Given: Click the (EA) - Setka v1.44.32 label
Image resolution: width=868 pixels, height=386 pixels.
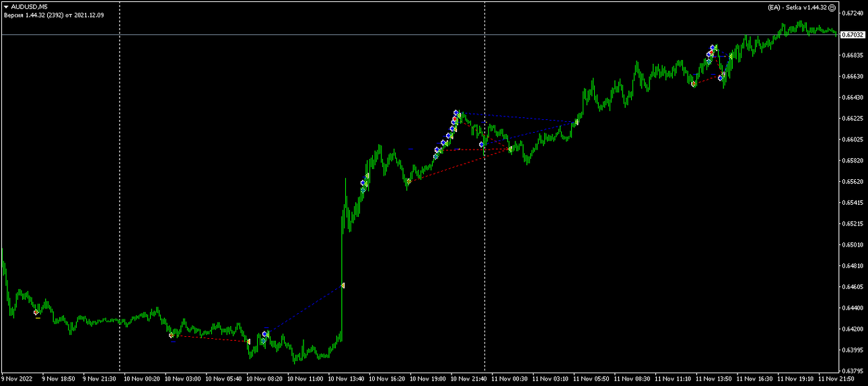Looking at the screenshot, I should tap(797, 7).
